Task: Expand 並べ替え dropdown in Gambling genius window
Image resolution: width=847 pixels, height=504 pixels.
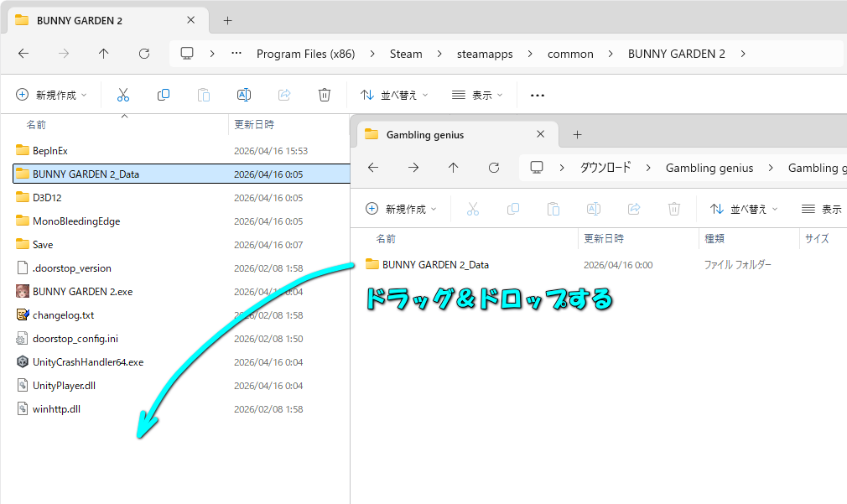Action: (744, 209)
